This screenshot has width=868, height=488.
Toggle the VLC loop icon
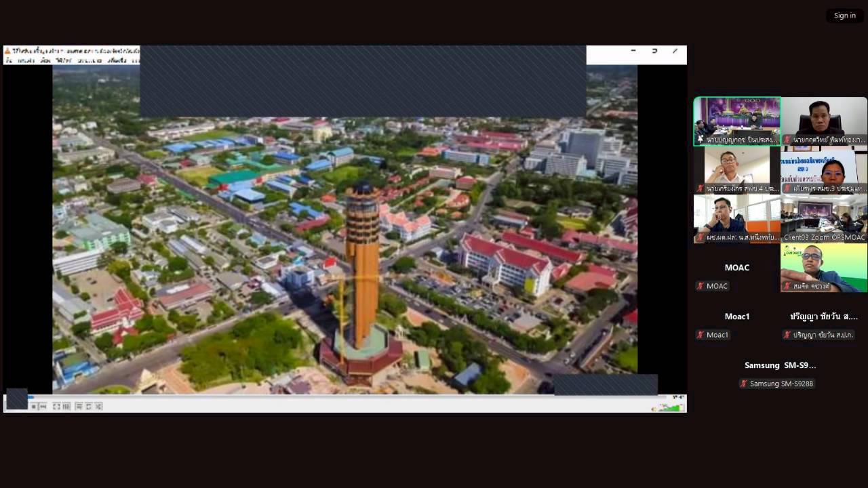tap(88, 407)
